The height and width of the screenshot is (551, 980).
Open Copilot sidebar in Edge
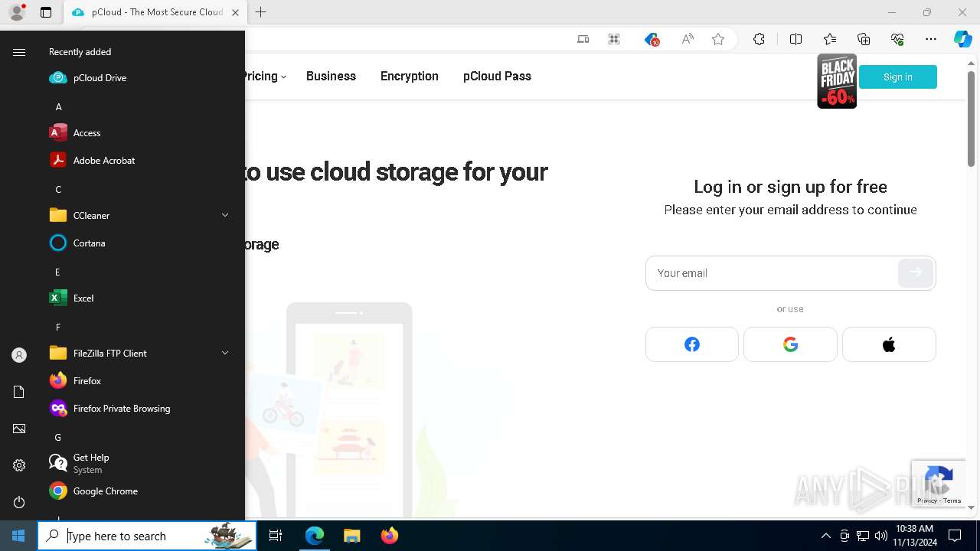tap(963, 39)
